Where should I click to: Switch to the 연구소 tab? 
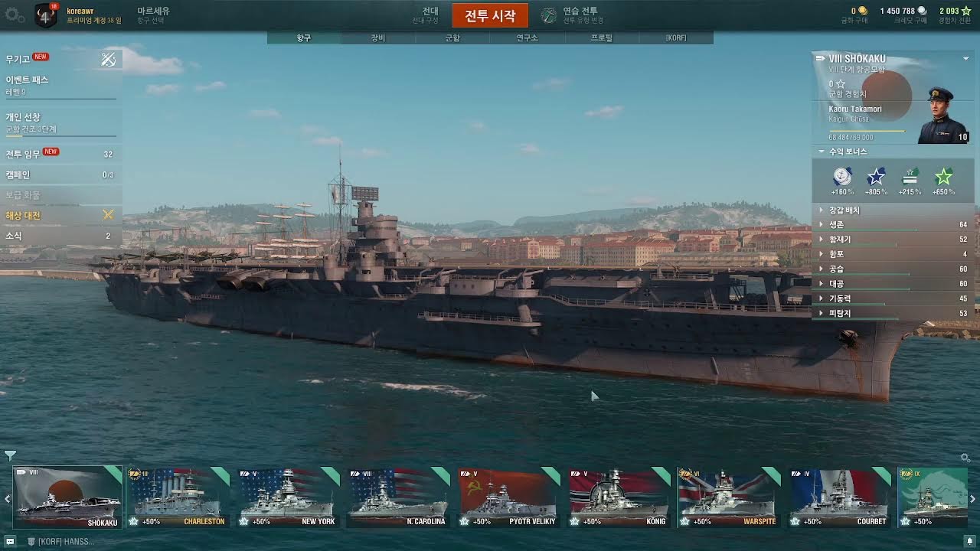click(x=527, y=37)
